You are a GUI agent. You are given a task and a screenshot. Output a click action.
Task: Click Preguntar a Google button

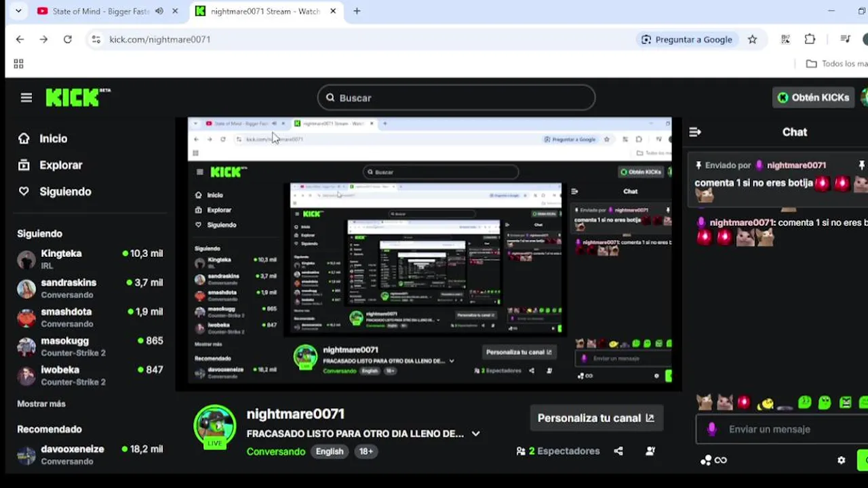(x=687, y=39)
